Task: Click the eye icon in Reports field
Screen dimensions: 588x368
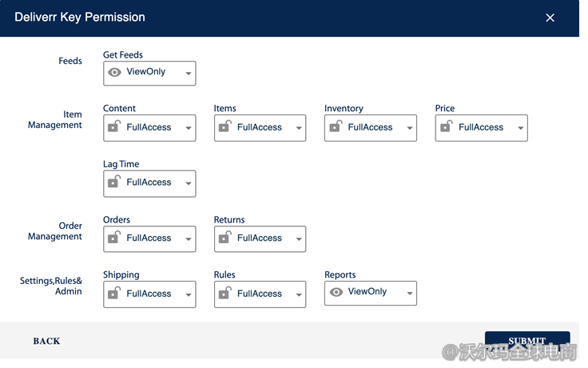Action: coord(336,292)
